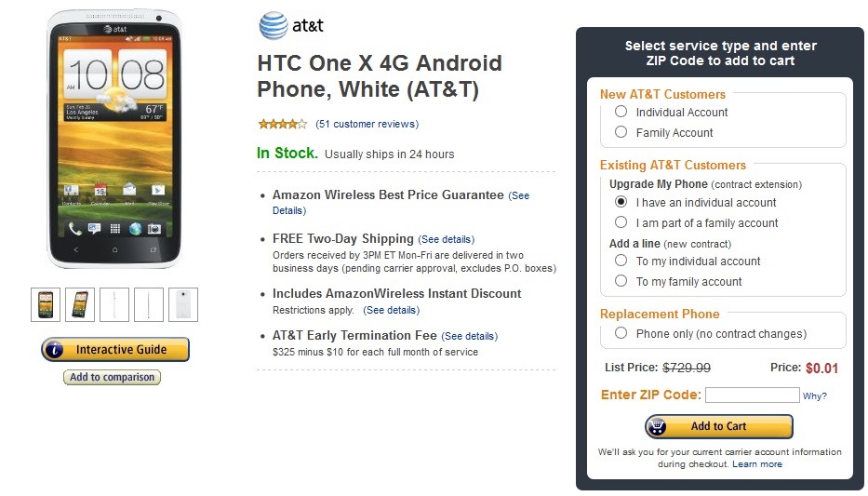This screenshot has width=868, height=496.
Task: Choose "I am part of a family account"
Action: tap(621, 222)
